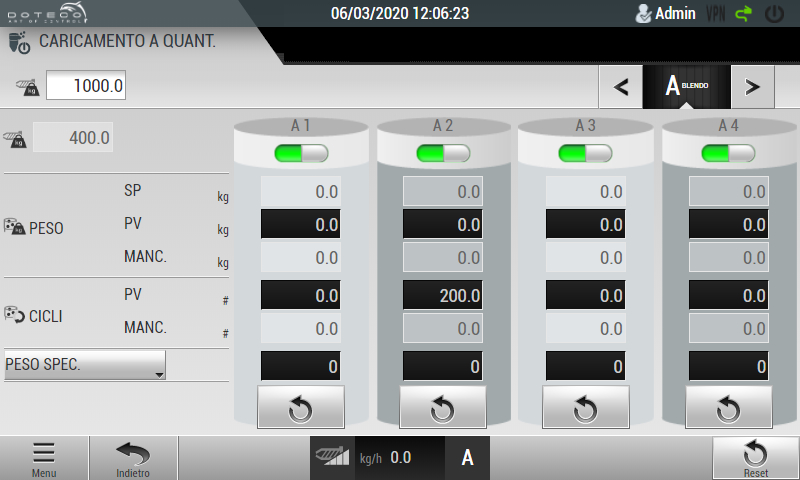Edit the 1000.0 quantity input field
Screen dimensions: 800x480
tap(85, 86)
